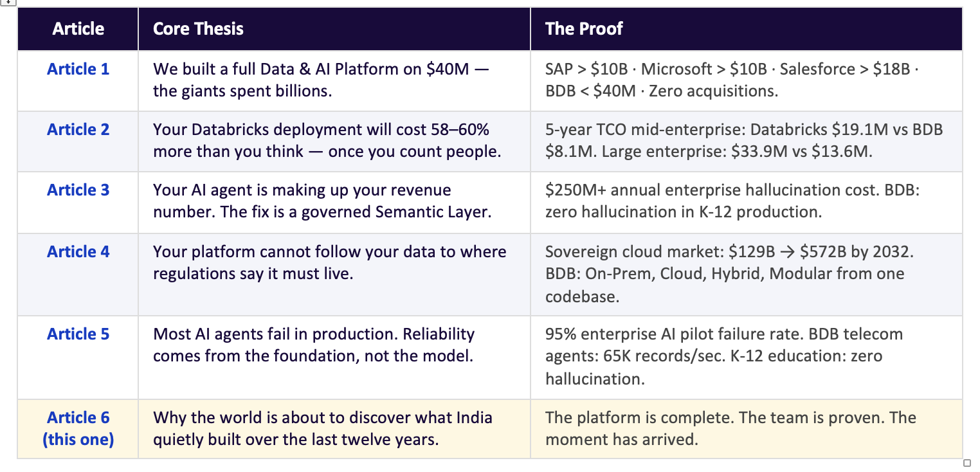Click the Article 4 link
980x472 pixels.
78,251
